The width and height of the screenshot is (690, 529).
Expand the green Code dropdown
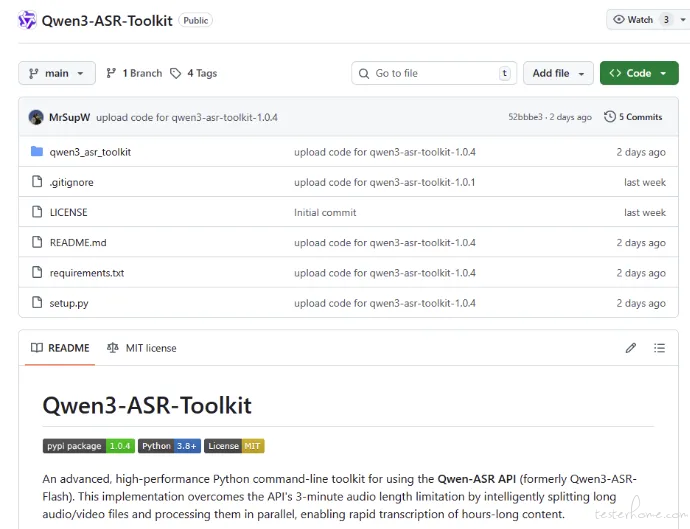point(638,73)
